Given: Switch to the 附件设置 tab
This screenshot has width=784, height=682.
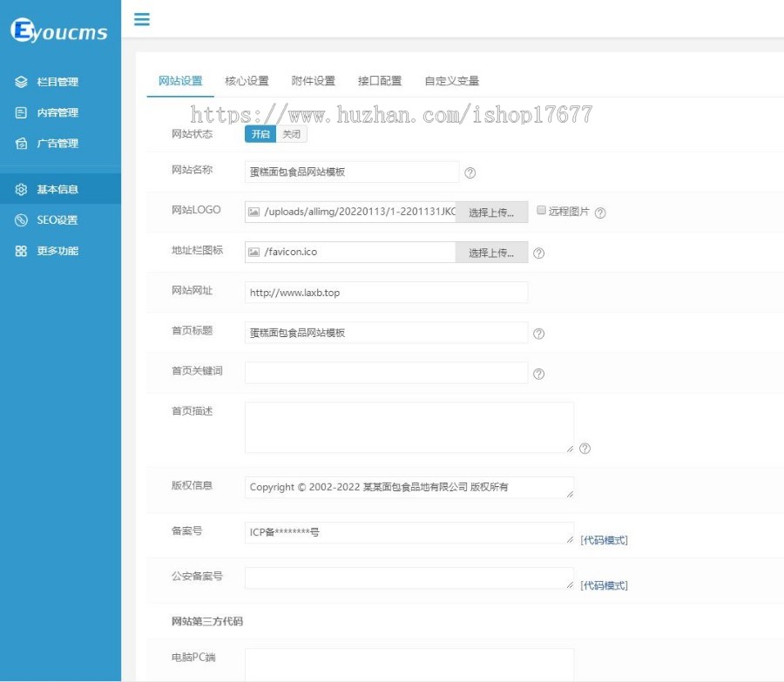Looking at the screenshot, I should 314,81.
